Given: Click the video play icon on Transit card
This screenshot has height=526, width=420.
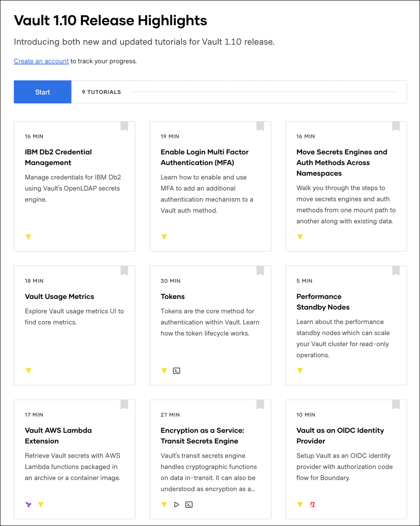Looking at the screenshot, I should pyautogui.click(x=176, y=505).
